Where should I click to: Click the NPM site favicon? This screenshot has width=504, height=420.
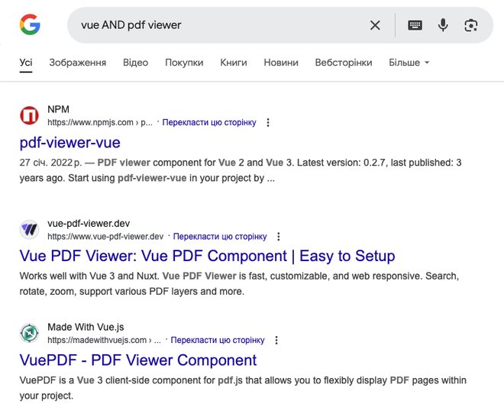pyautogui.click(x=29, y=115)
